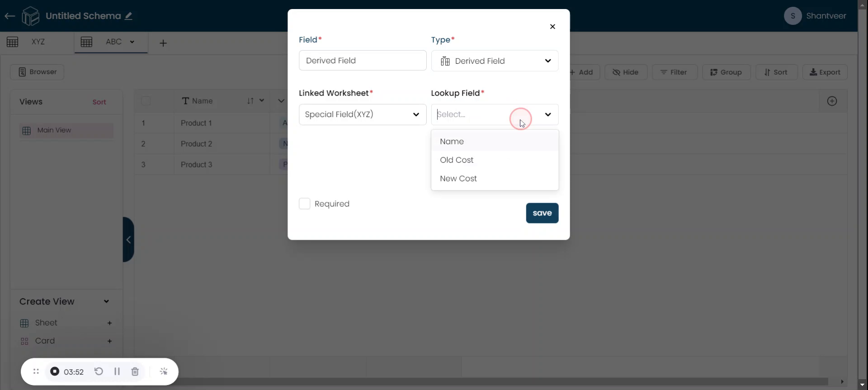Pause the screen recording
868x390 pixels.
[117, 371]
